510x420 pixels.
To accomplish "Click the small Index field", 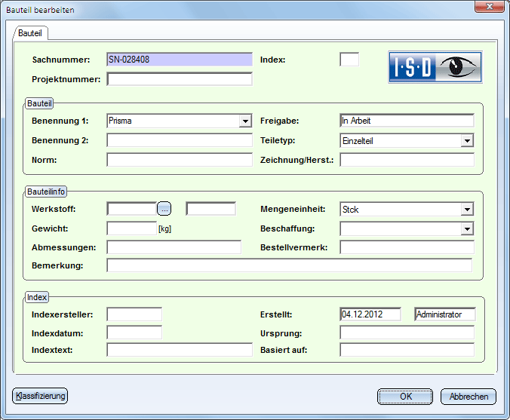I will click(x=349, y=60).
